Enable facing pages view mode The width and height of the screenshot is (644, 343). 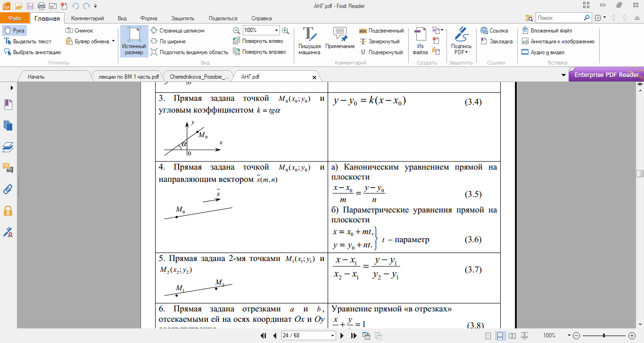512,335
